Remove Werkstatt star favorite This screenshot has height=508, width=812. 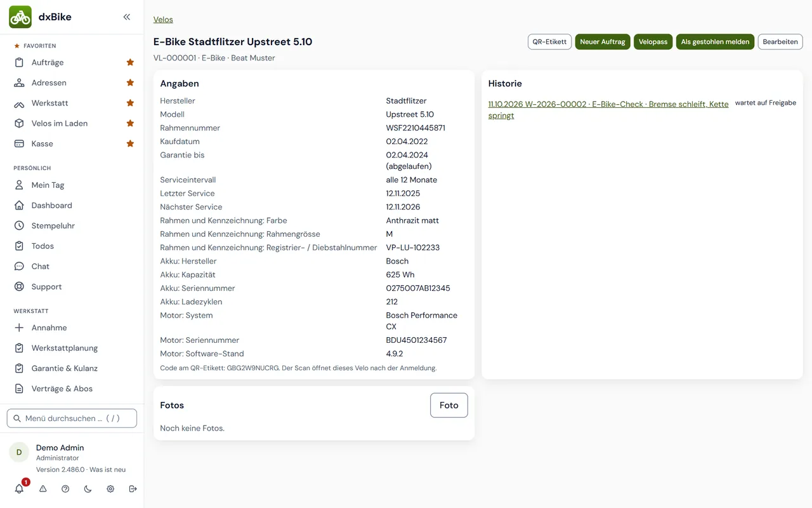pyautogui.click(x=130, y=103)
